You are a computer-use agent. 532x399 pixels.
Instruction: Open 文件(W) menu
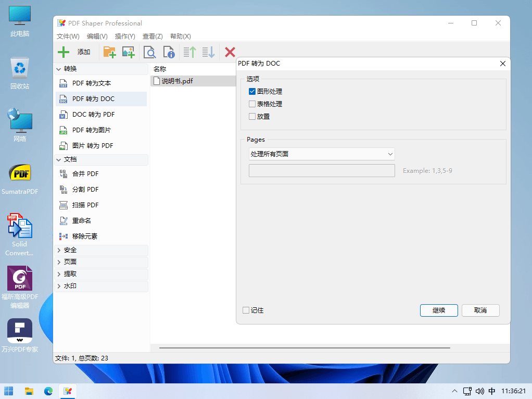coord(68,36)
